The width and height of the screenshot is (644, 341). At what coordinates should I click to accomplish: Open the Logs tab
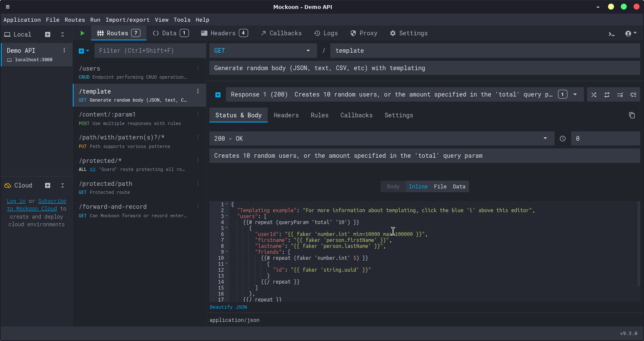pyautogui.click(x=326, y=33)
